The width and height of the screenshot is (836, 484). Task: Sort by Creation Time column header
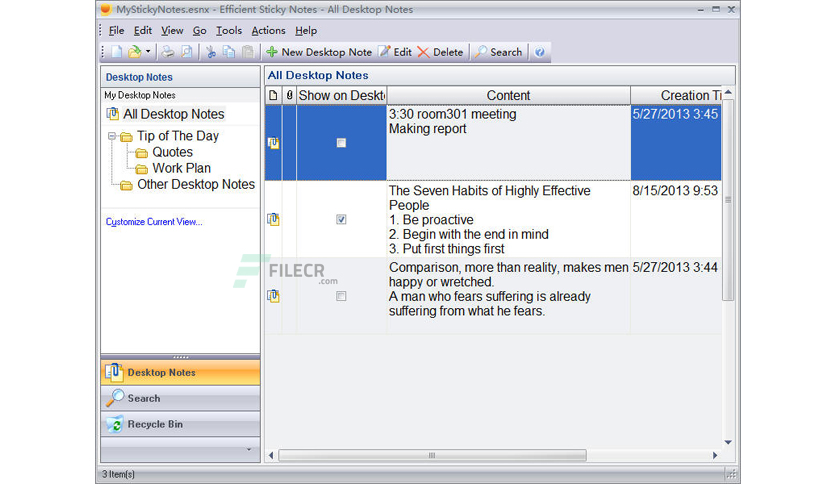[x=676, y=95]
